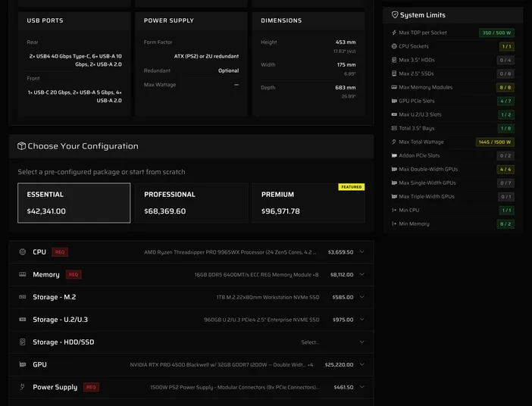The height and width of the screenshot is (406, 532).
Task: Click the 4 / 4 Max Double-Width GPUs badge
Action: [x=505, y=169]
